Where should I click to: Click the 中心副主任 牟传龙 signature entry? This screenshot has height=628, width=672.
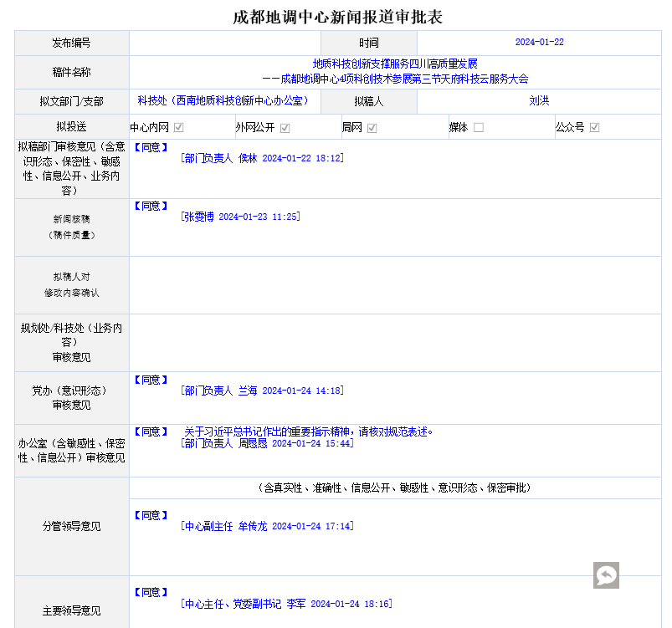point(267,526)
